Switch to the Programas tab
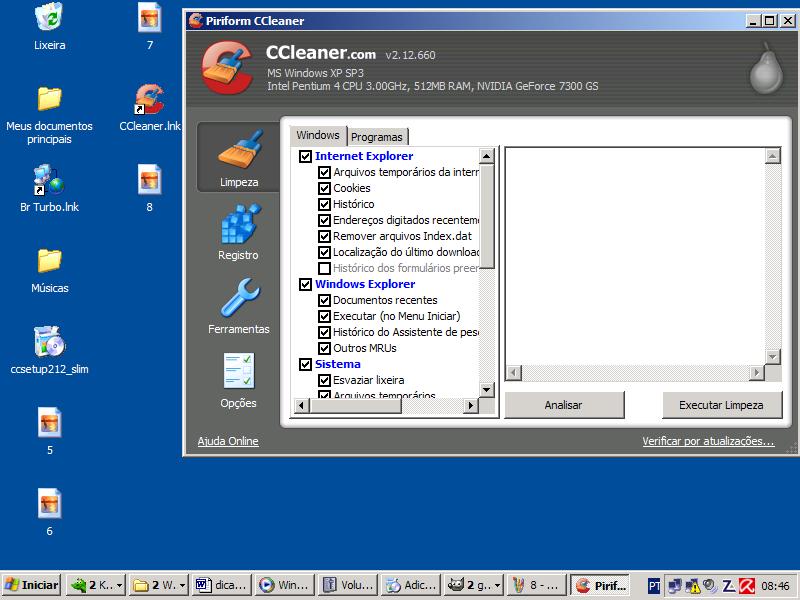The height and width of the screenshot is (600, 800). (x=377, y=137)
